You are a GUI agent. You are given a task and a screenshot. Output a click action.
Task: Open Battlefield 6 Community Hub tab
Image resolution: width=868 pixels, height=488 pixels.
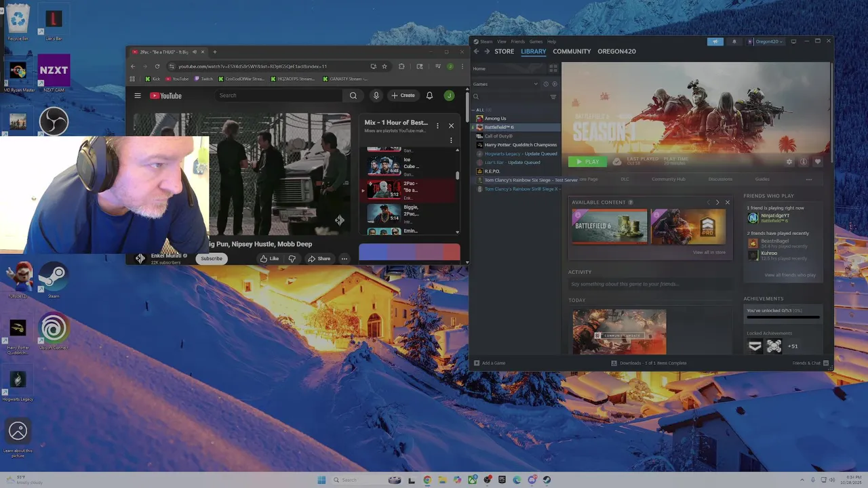click(x=669, y=179)
